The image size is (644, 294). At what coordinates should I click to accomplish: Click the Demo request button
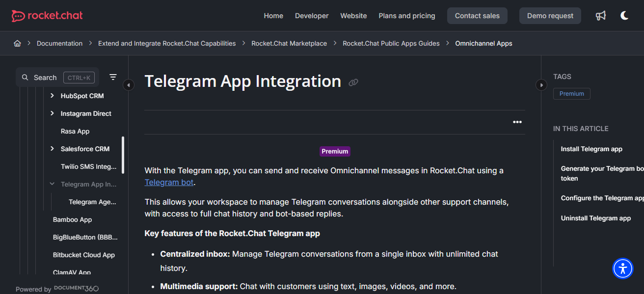click(x=550, y=16)
